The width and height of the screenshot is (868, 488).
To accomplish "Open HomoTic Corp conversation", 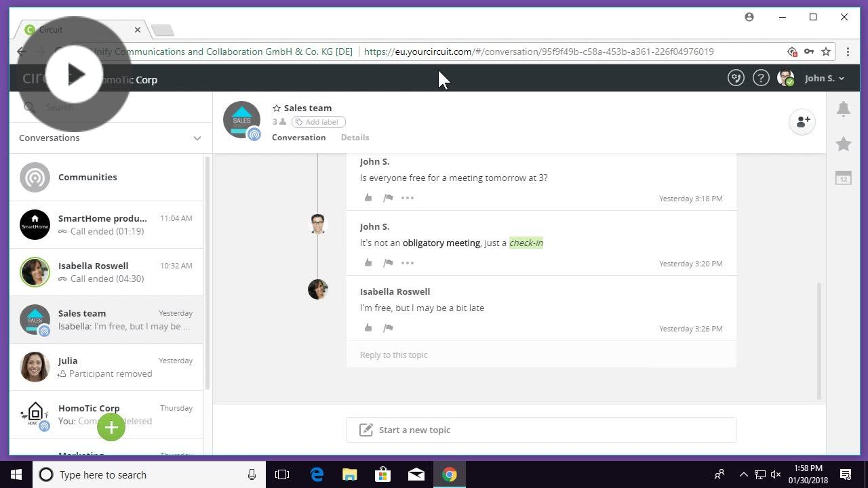I will pos(106,414).
